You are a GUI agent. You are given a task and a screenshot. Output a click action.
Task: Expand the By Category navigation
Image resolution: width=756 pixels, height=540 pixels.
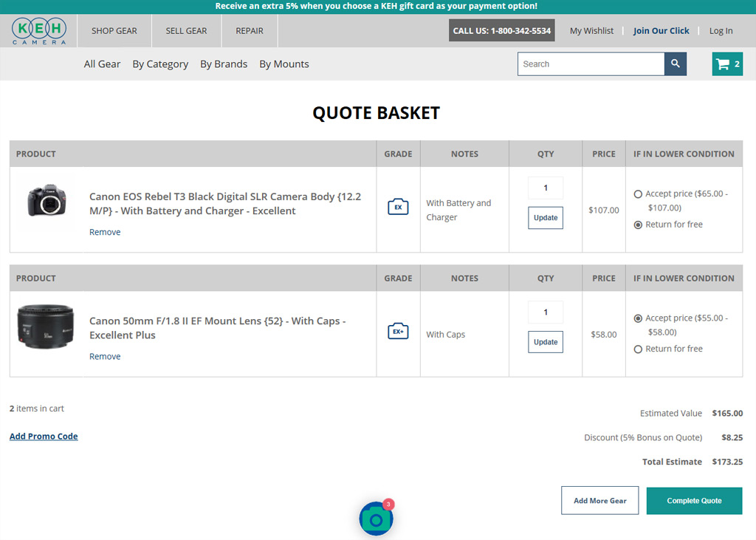(x=160, y=64)
